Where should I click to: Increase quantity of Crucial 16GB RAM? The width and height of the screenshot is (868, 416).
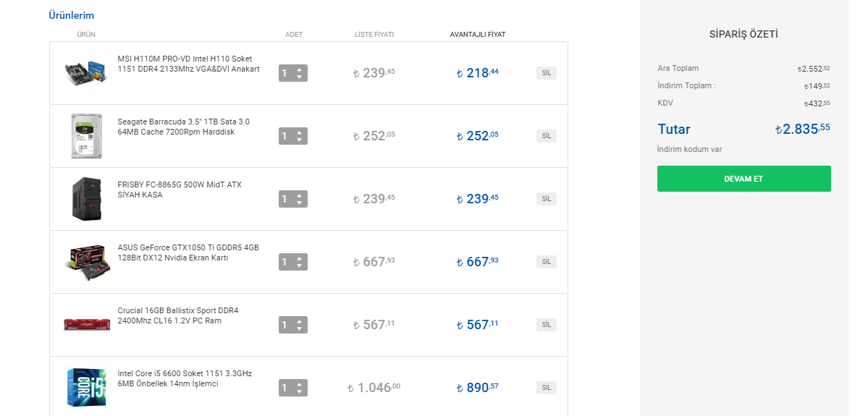click(300, 321)
